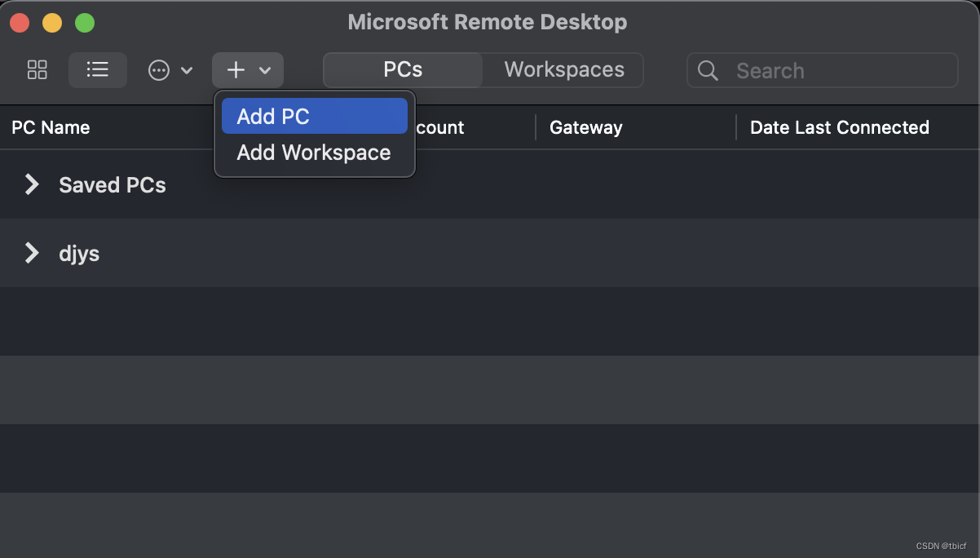Select the PCs tab
Image resolution: width=980 pixels, height=558 pixels.
(x=403, y=70)
